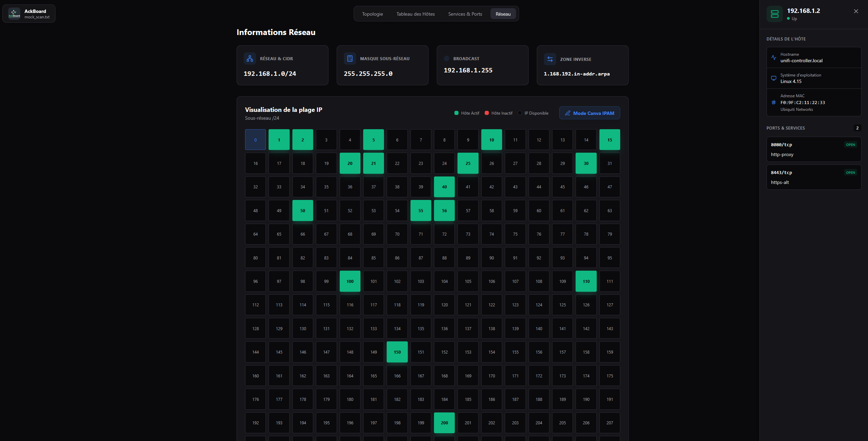Click the red Hôte Inactif legend swatch
Viewport: 868px width, 441px height.
[487, 113]
